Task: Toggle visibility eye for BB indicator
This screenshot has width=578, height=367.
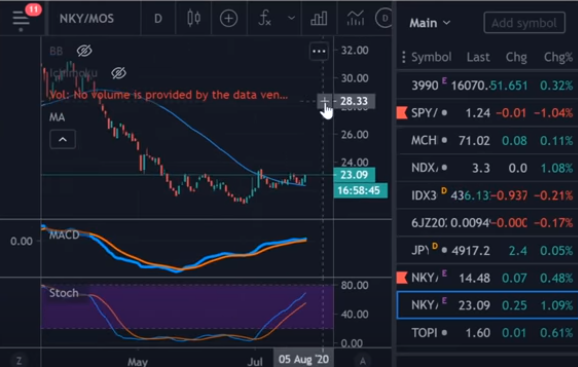Action: (x=84, y=51)
